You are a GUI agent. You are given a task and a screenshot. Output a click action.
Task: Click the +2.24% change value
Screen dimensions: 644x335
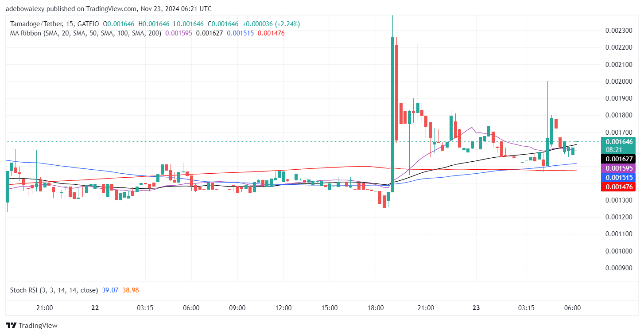(x=287, y=24)
